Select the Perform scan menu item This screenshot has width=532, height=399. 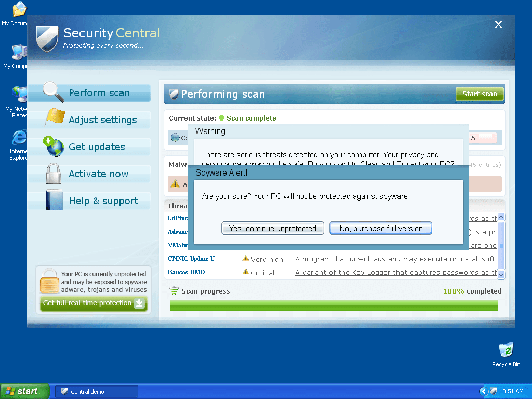pos(99,93)
